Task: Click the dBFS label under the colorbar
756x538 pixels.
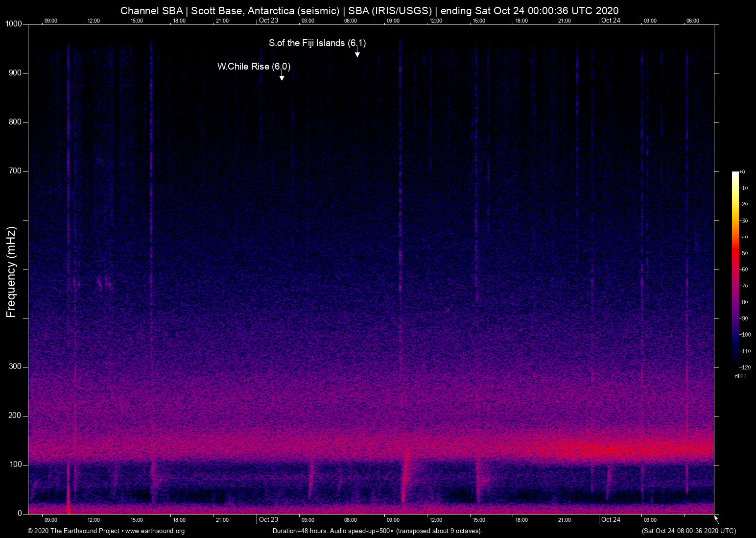Action: (x=740, y=376)
